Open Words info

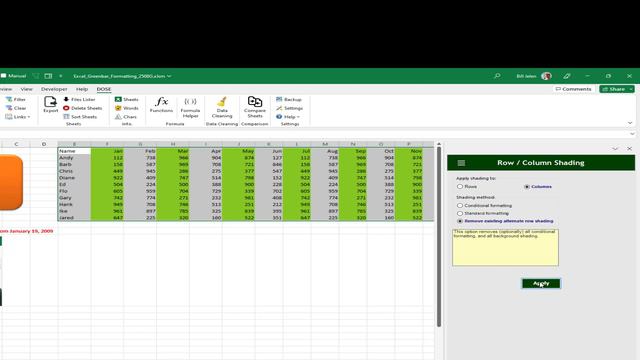(127, 108)
